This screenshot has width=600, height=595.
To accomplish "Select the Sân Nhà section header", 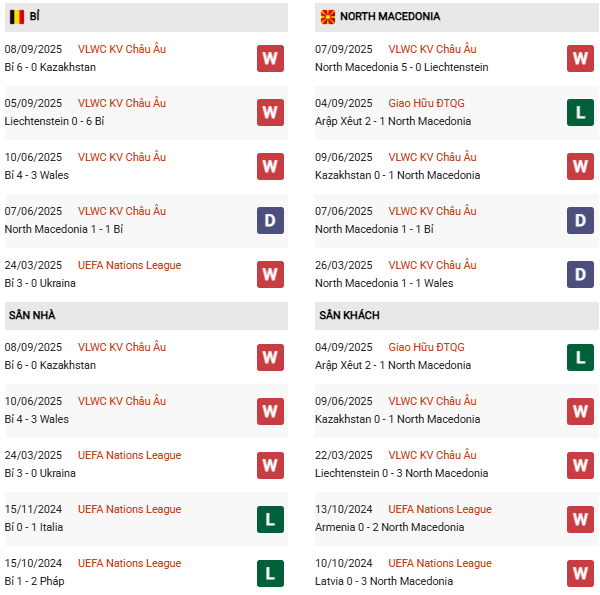I will 32,315.
